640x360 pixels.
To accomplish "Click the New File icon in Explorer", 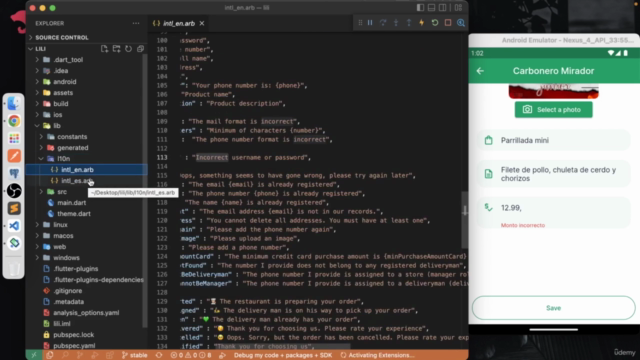I will pos(104,49).
